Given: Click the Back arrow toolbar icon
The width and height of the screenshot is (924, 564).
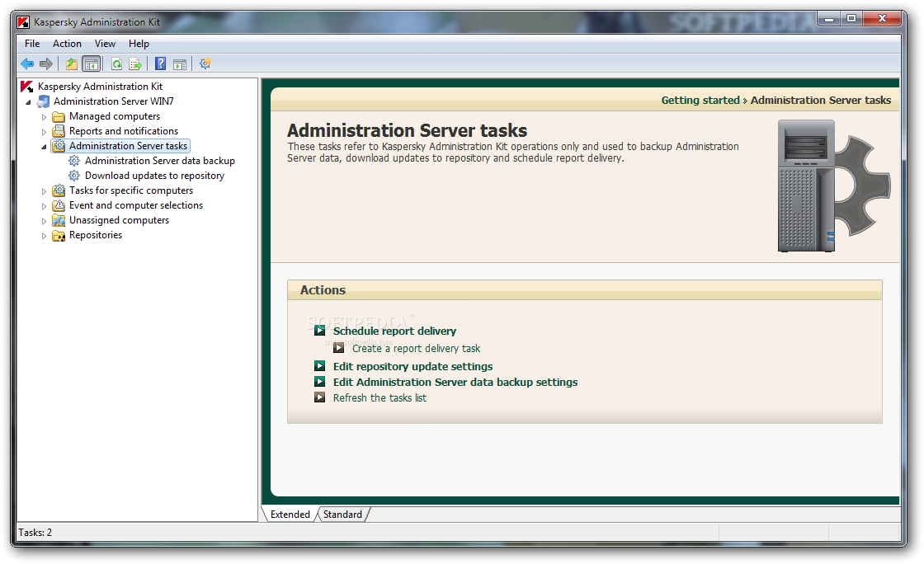Looking at the screenshot, I should coord(27,63).
